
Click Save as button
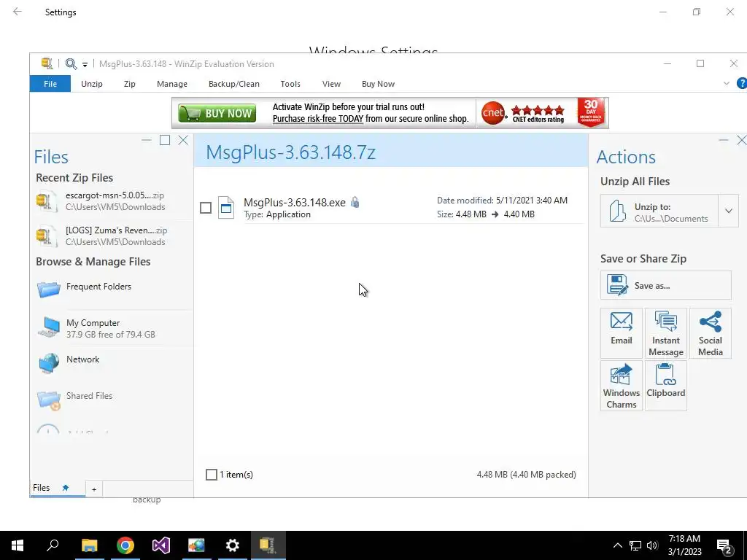(x=665, y=285)
